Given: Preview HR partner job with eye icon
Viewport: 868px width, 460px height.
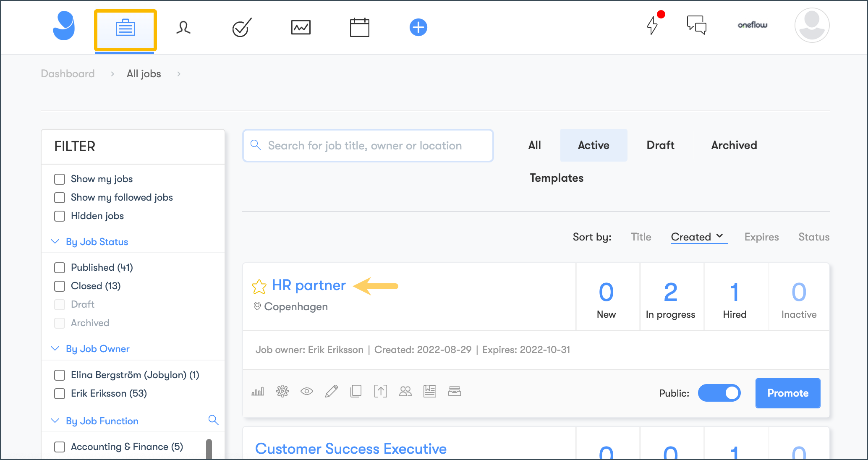Looking at the screenshot, I should (307, 391).
